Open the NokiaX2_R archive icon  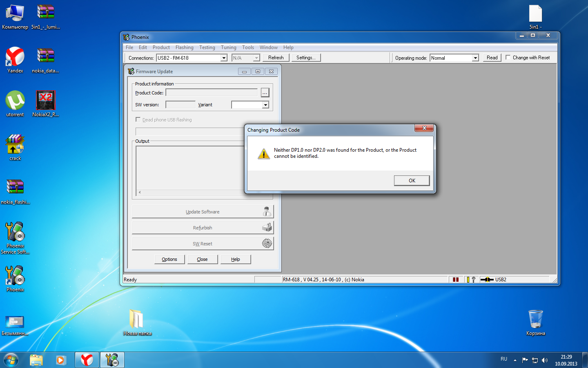tap(45, 104)
